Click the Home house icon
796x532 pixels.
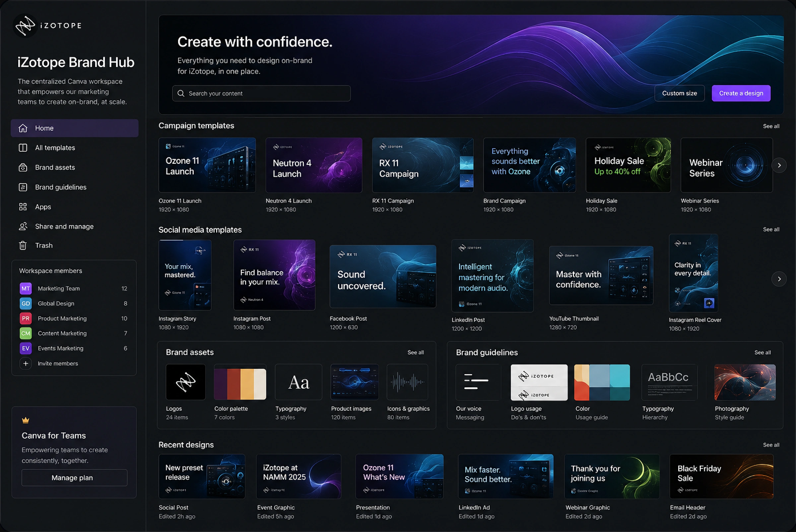click(x=23, y=128)
